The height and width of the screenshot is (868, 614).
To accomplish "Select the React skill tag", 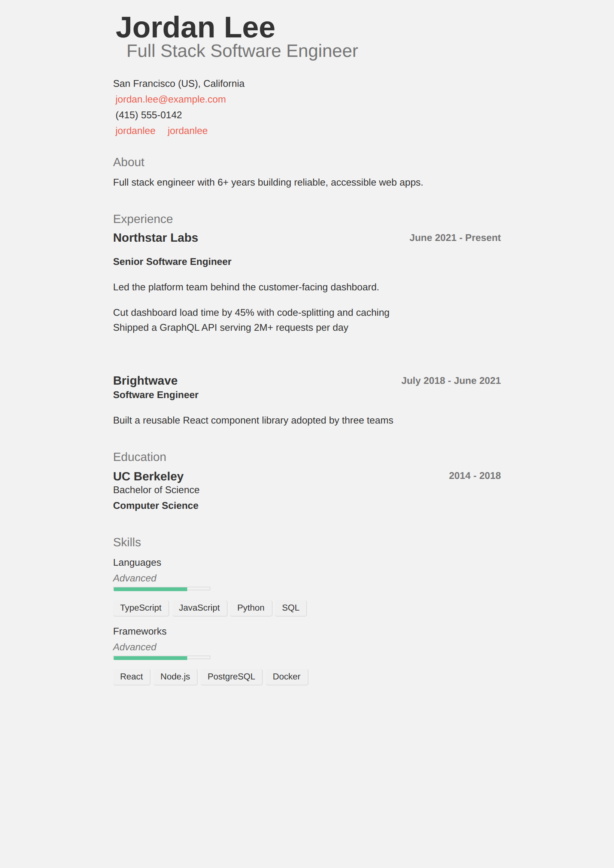I will 132,677.
